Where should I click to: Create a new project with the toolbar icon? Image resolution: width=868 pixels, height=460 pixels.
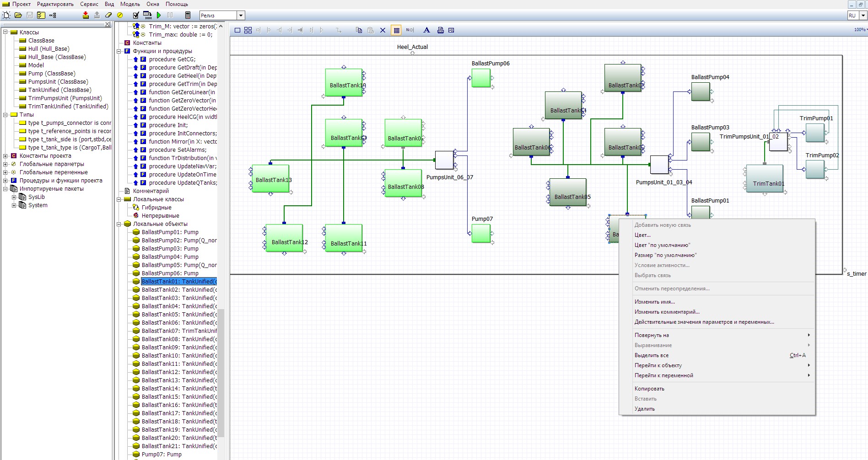pyautogui.click(x=6, y=15)
